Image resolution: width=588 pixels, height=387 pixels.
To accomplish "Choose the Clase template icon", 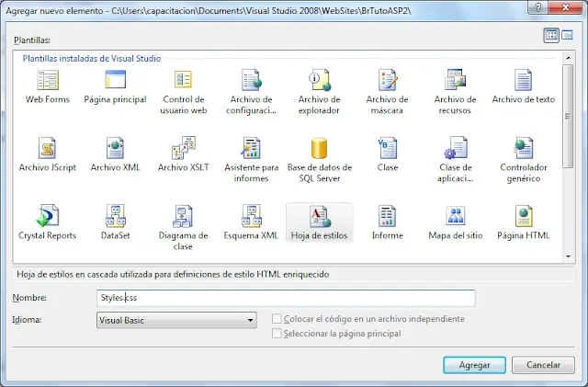I will coord(388,148).
